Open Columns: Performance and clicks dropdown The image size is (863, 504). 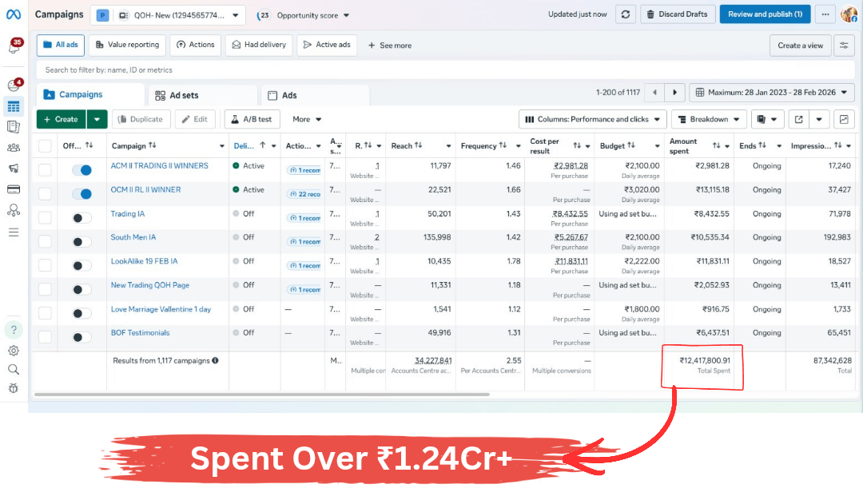[593, 119]
